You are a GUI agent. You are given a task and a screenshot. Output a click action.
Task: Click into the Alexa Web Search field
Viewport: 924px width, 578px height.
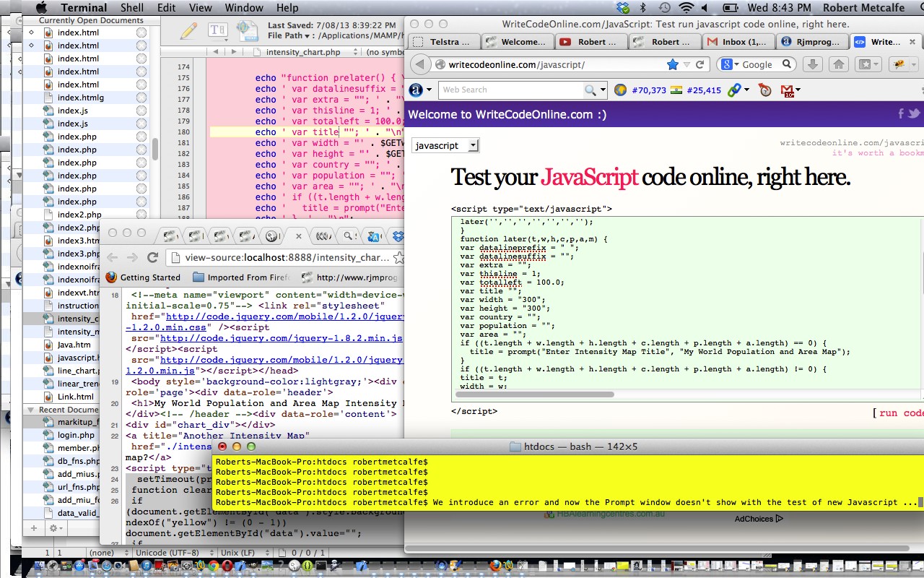click(x=510, y=90)
